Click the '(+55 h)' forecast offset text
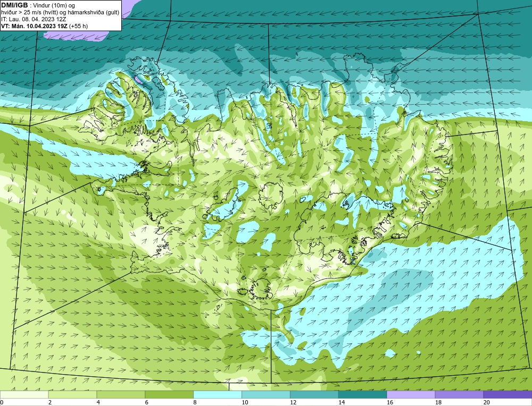The image size is (532, 406). coord(78,26)
